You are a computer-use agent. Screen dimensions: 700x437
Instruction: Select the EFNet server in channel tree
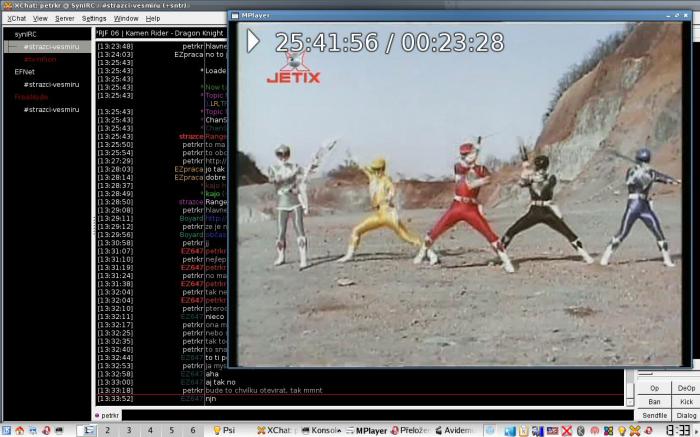(24, 72)
